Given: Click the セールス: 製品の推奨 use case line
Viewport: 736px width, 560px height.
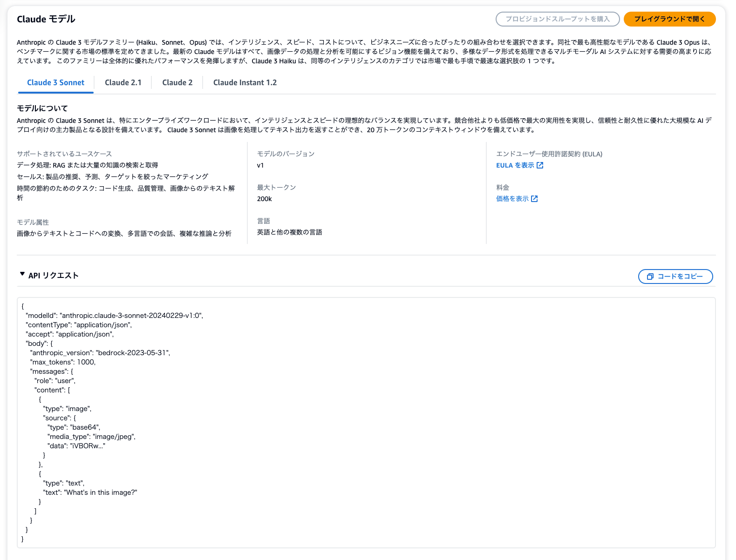Looking at the screenshot, I should tap(113, 176).
